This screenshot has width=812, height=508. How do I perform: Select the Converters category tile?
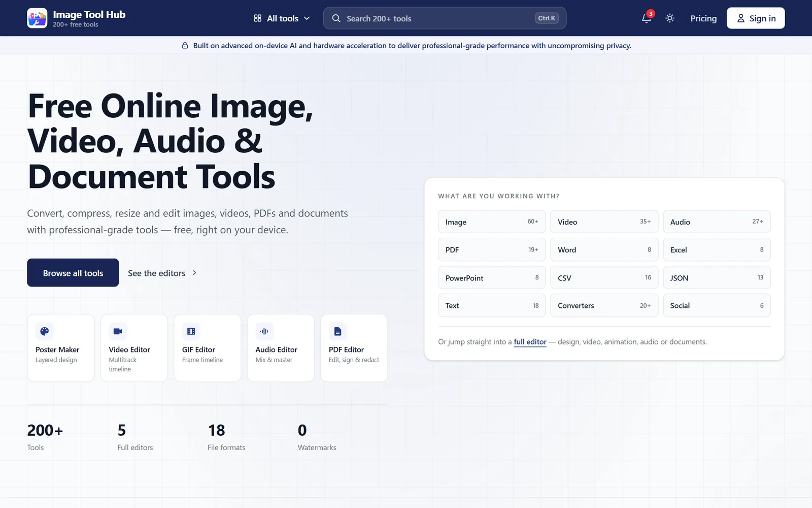tap(604, 305)
